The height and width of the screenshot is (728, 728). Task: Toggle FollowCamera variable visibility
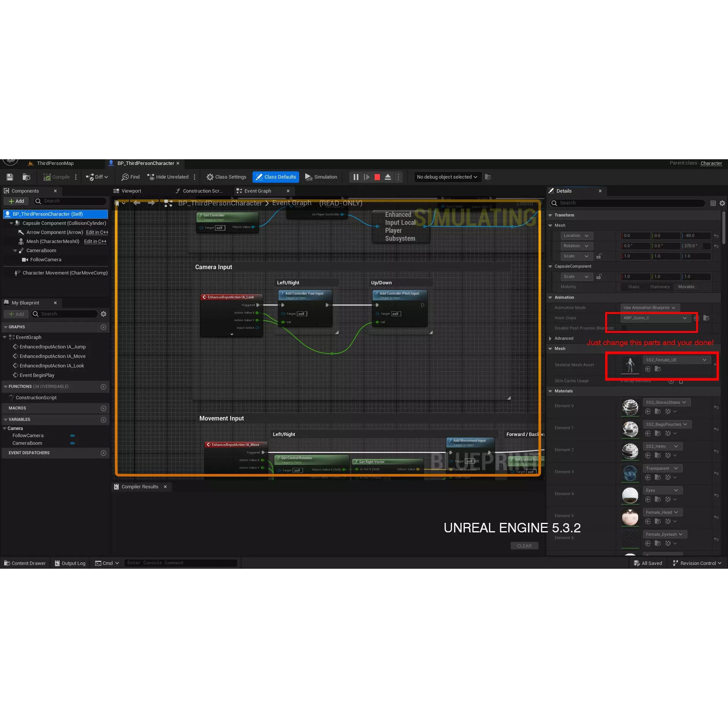point(72,436)
